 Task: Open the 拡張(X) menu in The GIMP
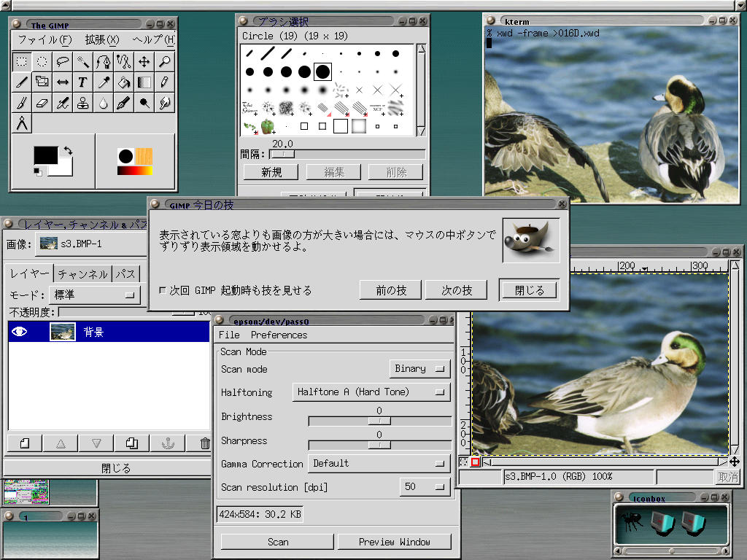click(102, 39)
